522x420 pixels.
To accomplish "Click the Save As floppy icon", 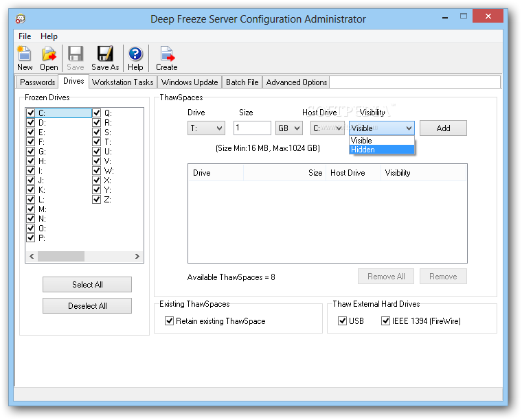I will [x=105, y=58].
